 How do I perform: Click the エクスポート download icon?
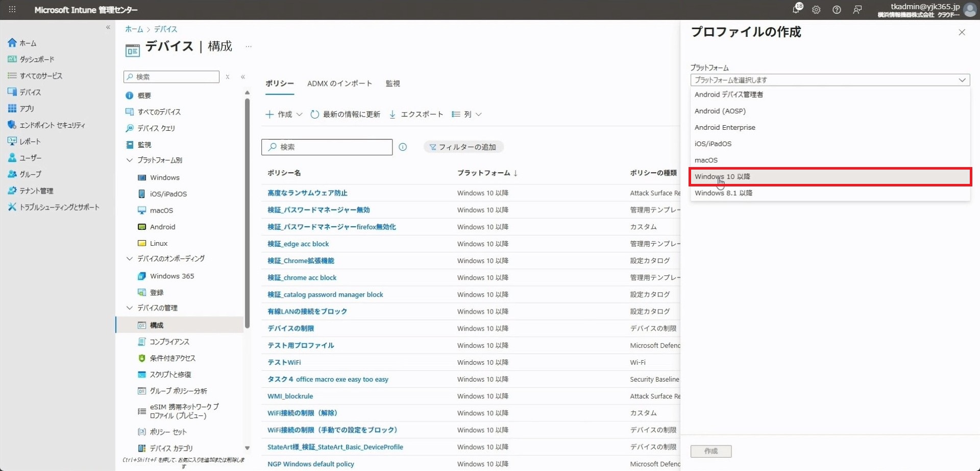tap(393, 114)
